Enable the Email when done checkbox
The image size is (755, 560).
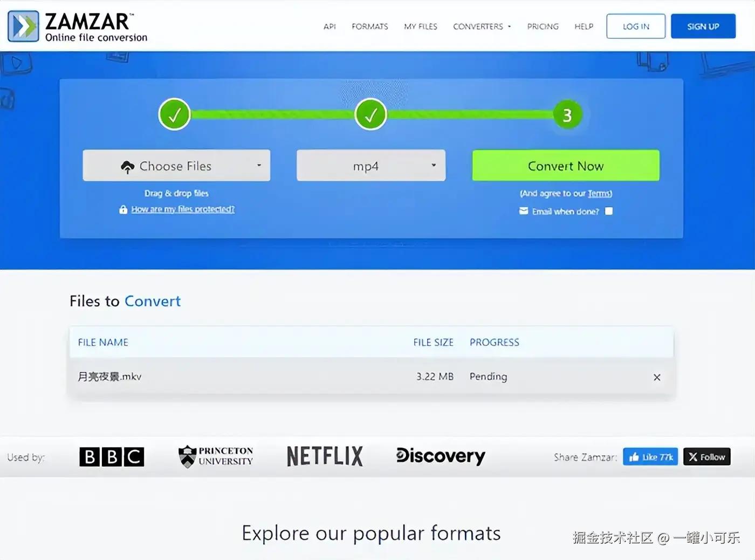tap(609, 211)
